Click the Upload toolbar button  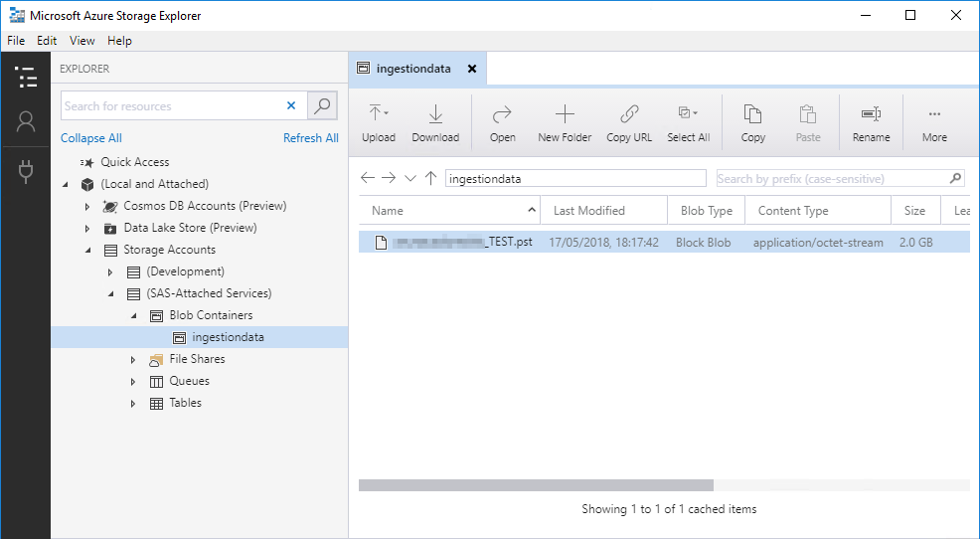pyautogui.click(x=378, y=123)
